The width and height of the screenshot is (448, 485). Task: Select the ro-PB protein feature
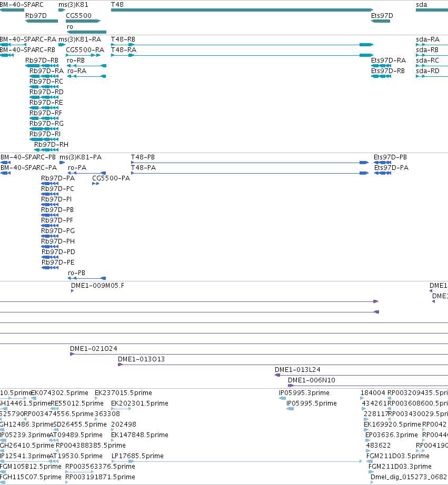(76, 273)
